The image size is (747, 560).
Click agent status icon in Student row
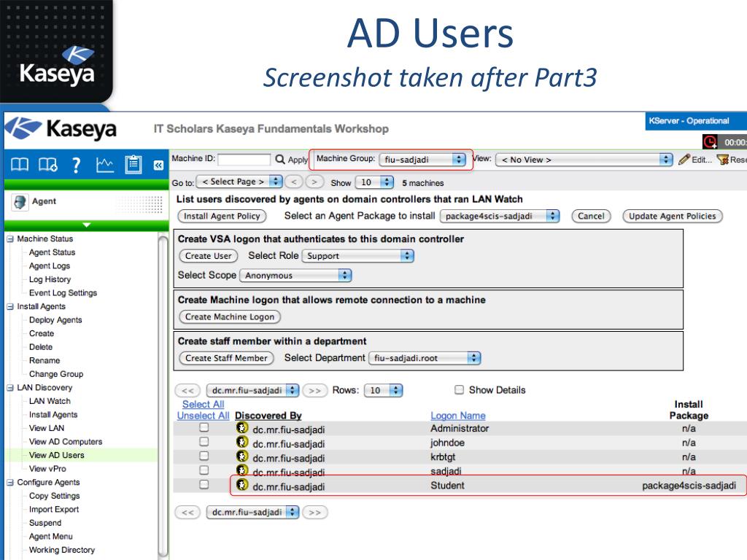coord(242,485)
